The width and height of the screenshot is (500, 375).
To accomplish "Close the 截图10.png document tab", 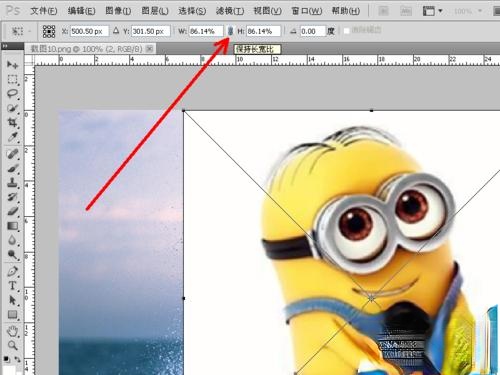I will click(x=150, y=49).
